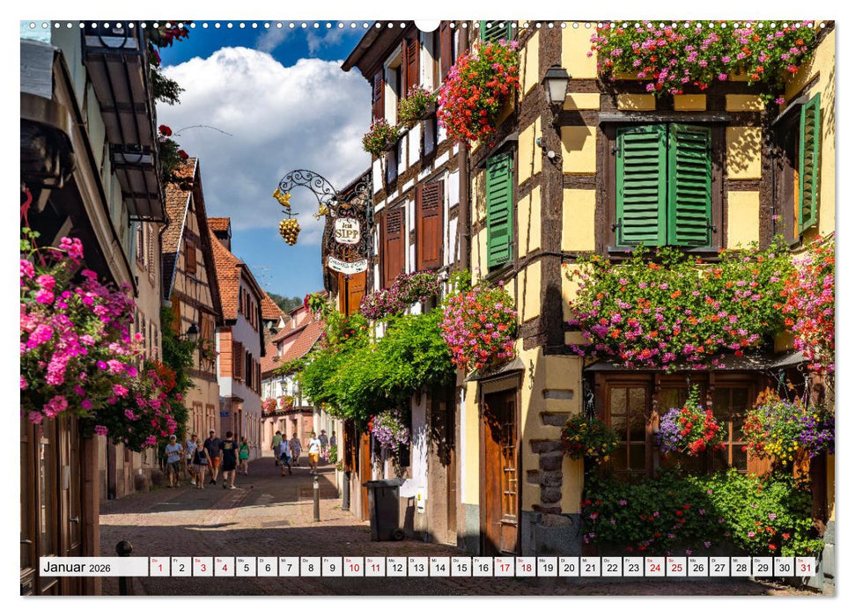
Task: Pick date 16 in the calendar row
Action: [482, 567]
